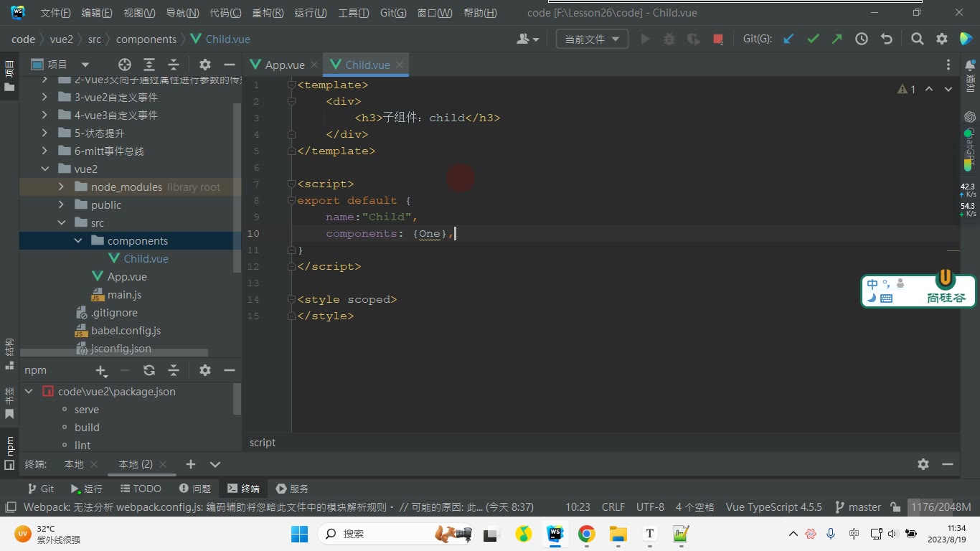Viewport: 980px width, 551px height.
Task: Click the Git push arrow icon
Action: [837, 39]
